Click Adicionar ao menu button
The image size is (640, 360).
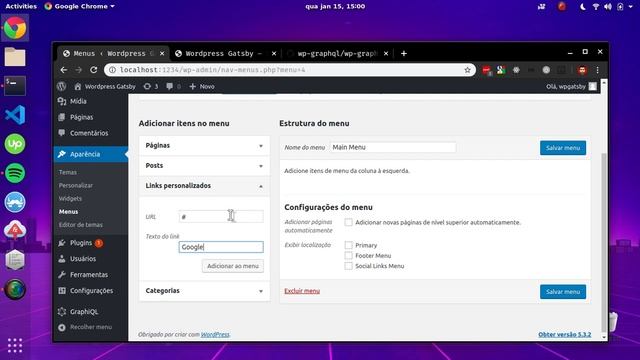(233, 266)
